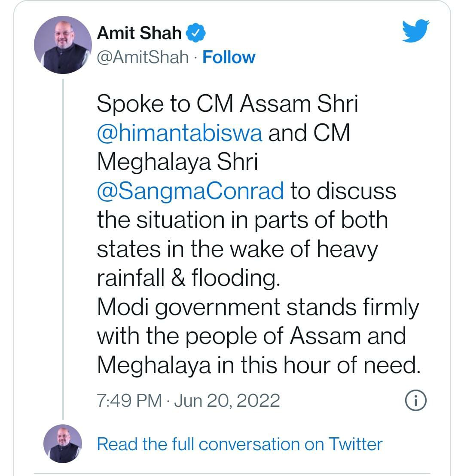The height and width of the screenshot is (476, 464).
Task: Visit the @AmitShah handle
Action: 143,57
